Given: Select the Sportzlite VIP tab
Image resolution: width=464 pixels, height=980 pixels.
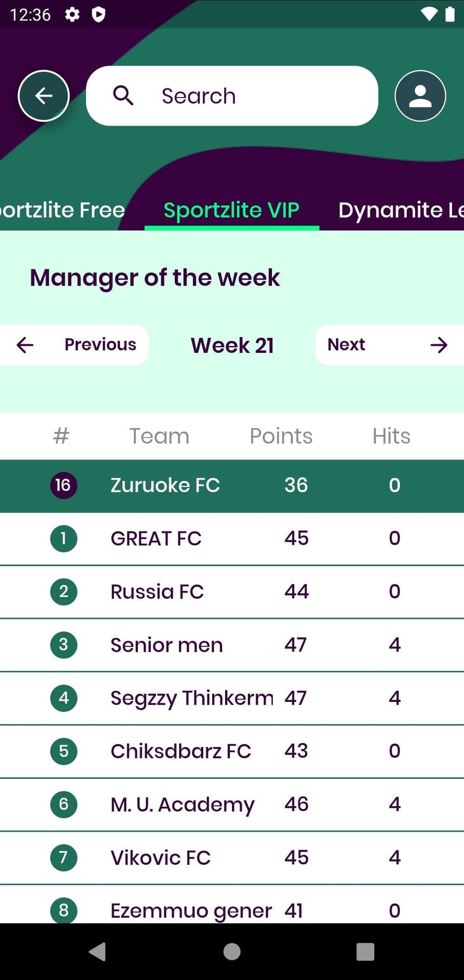Looking at the screenshot, I should (x=232, y=210).
